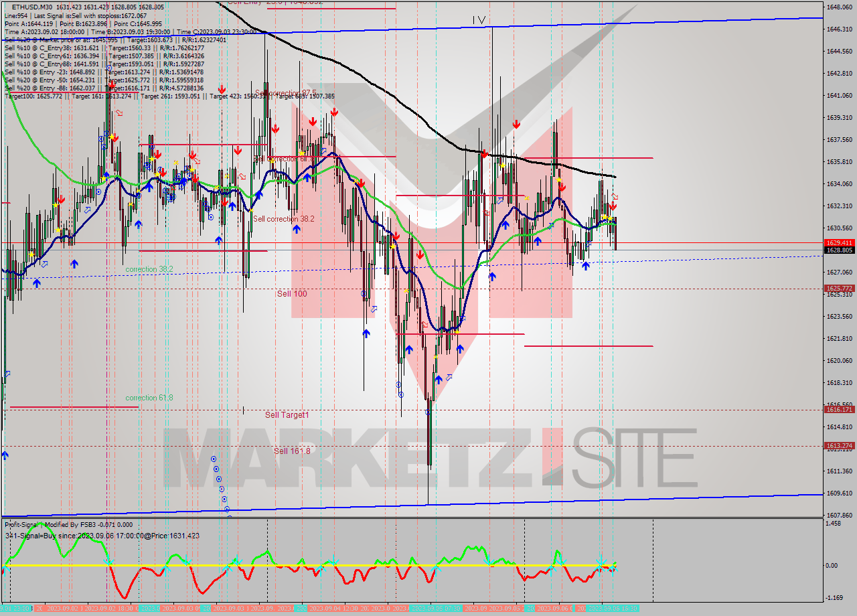857x616 pixels.
Task: Click the 1620.060 price axis value
Action: pos(839,361)
